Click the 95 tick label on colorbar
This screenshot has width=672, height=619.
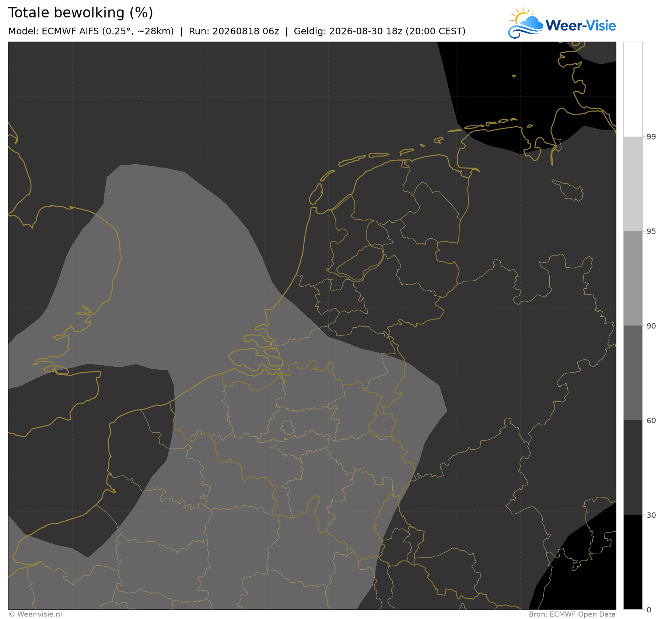(651, 231)
